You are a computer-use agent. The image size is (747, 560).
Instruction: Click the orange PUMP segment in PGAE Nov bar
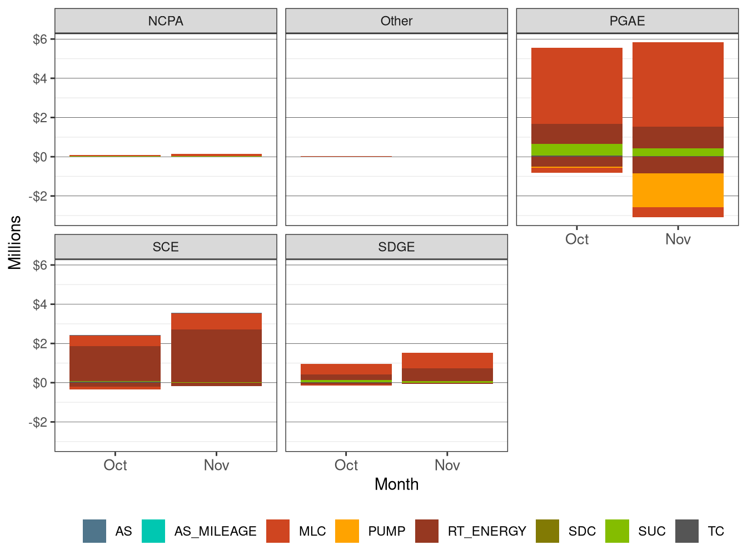[679, 189]
